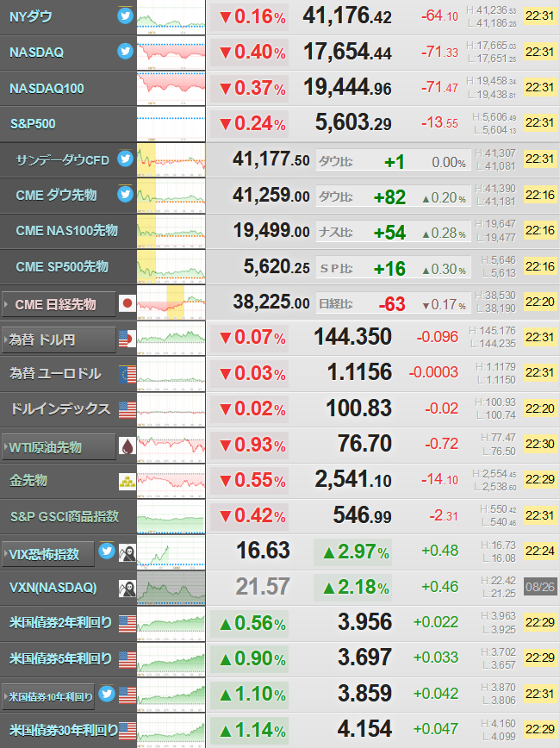The width and height of the screenshot is (560, 748).
Task: Click the VXN date stamp 08/26
Action: click(x=540, y=587)
